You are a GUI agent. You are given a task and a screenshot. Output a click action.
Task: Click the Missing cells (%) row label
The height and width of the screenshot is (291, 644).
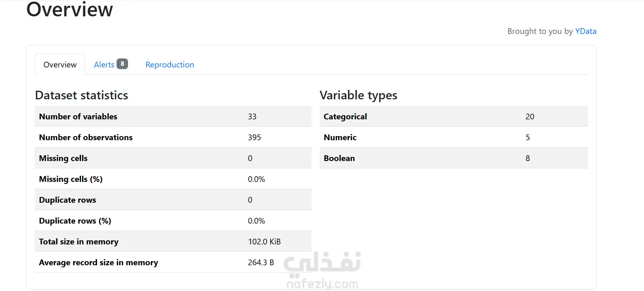[71, 179]
